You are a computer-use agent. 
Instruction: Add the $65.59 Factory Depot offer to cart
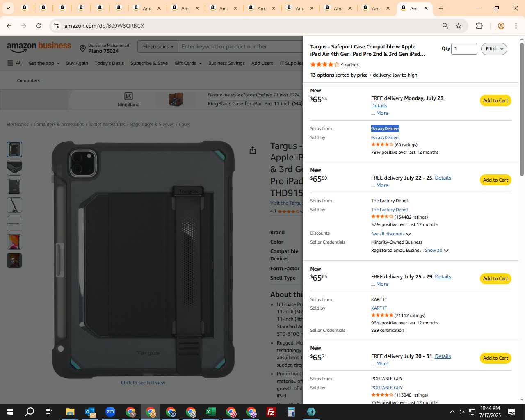(x=495, y=180)
